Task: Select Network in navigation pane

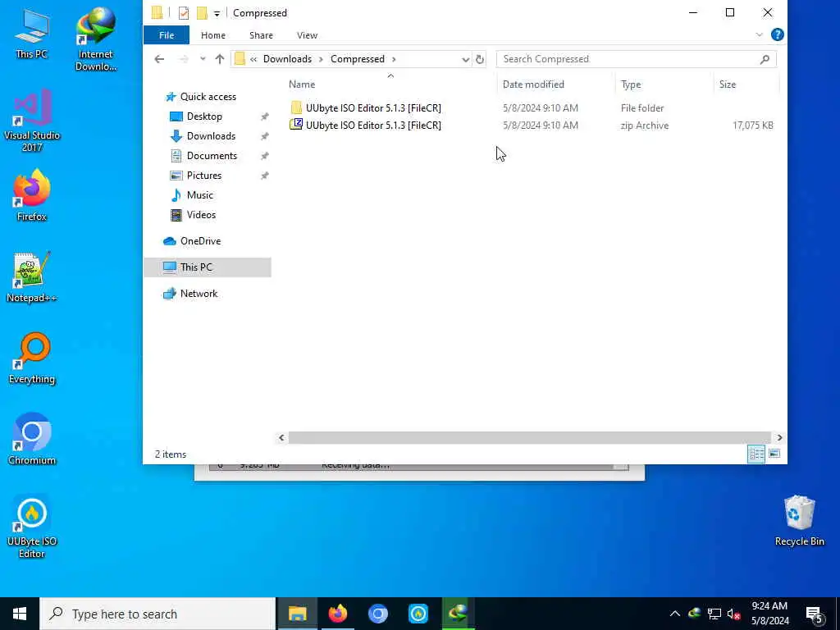Action: click(199, 294)
